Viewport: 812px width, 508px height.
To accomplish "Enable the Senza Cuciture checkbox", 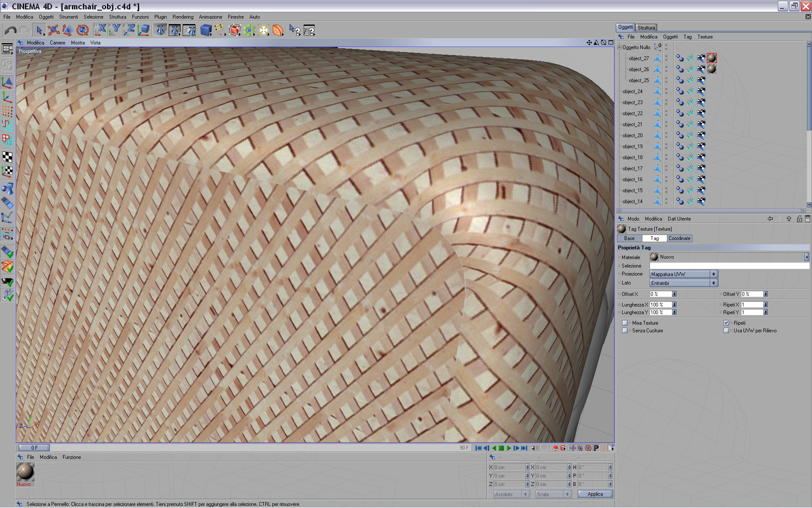I will [x=625, y=331].
